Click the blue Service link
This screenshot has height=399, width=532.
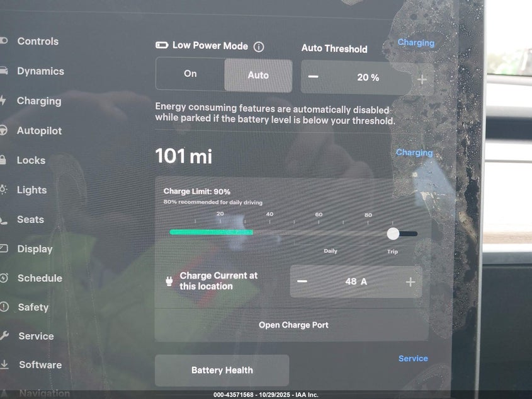(413, 358)
